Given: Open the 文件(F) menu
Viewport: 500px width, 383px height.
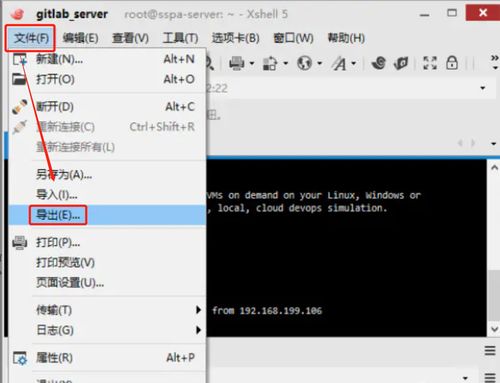Looking at the screenshot, I should coord(31,38).
